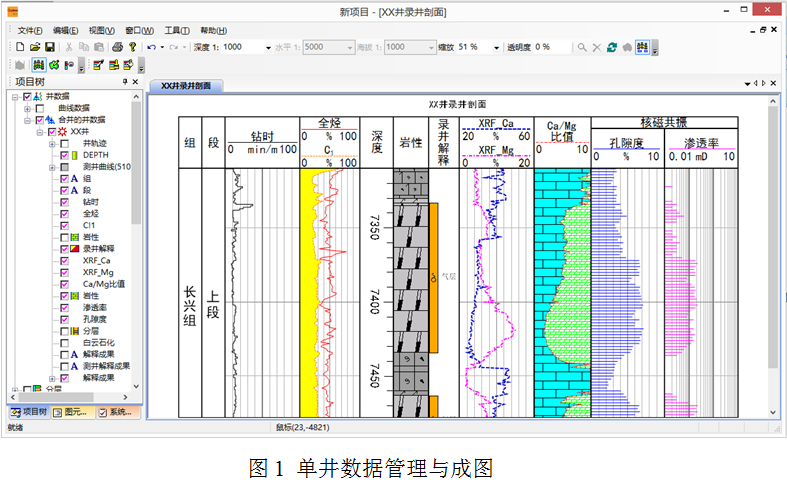Click the blue A icon beside 组
This screenshot has width=787, height=480.
tap(74, 178)
